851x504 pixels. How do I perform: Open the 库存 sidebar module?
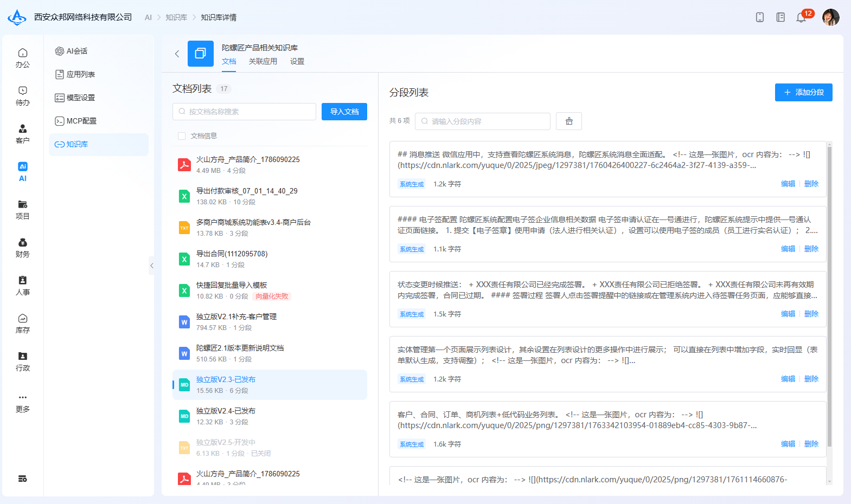23,324
